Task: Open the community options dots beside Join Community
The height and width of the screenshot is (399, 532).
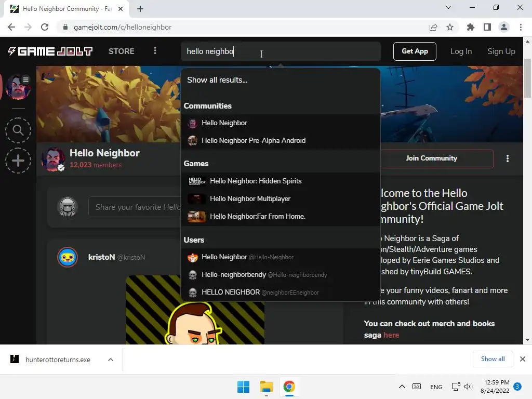Action: 508,158
